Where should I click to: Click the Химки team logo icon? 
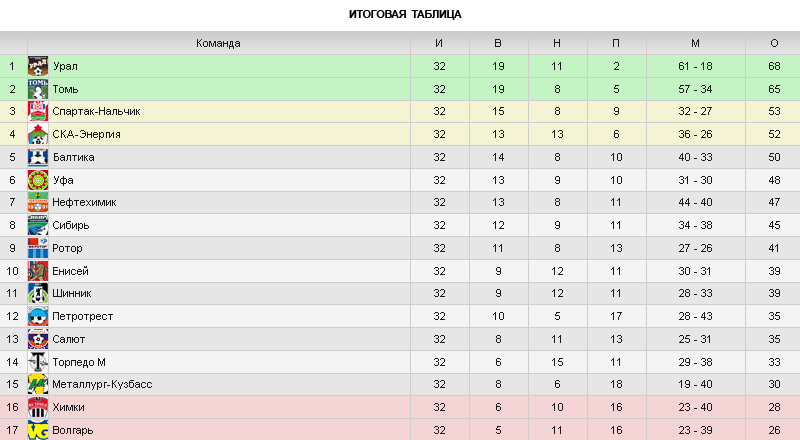(x=38, y=407)
